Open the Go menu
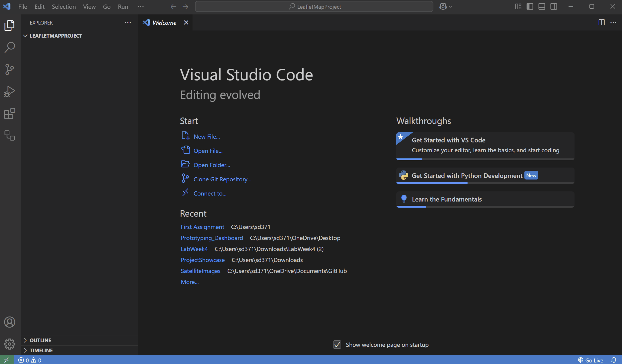The height and width of the screenshot is (364, 622). point(107,6)
